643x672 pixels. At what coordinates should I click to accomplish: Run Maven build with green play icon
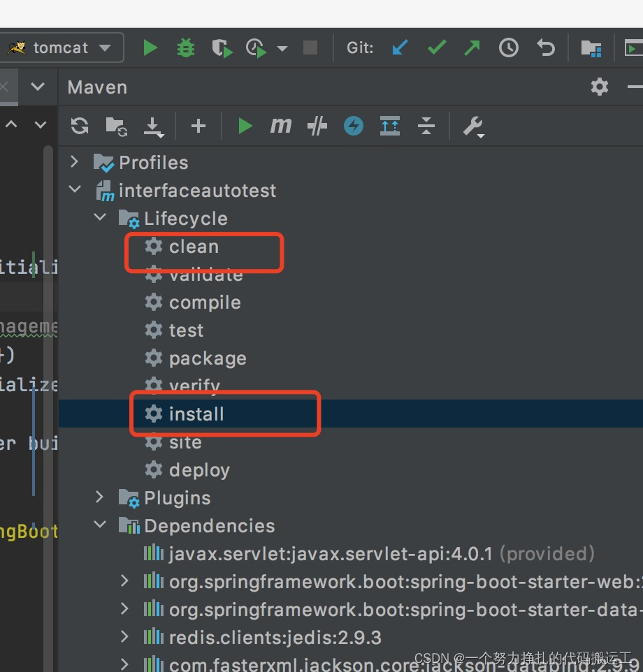[x=245, y=126]
